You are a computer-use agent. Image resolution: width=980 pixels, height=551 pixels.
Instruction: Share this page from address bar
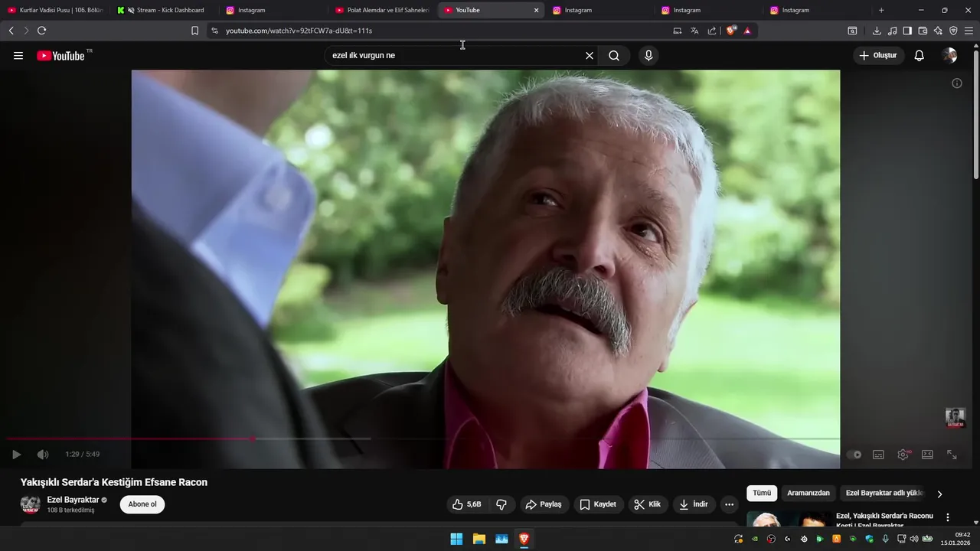(x=712, y=31)
